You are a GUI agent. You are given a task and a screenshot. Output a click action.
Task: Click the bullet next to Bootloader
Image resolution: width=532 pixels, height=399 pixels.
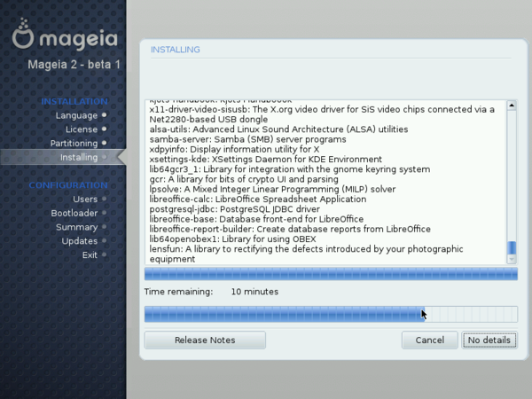pos(104,213)
